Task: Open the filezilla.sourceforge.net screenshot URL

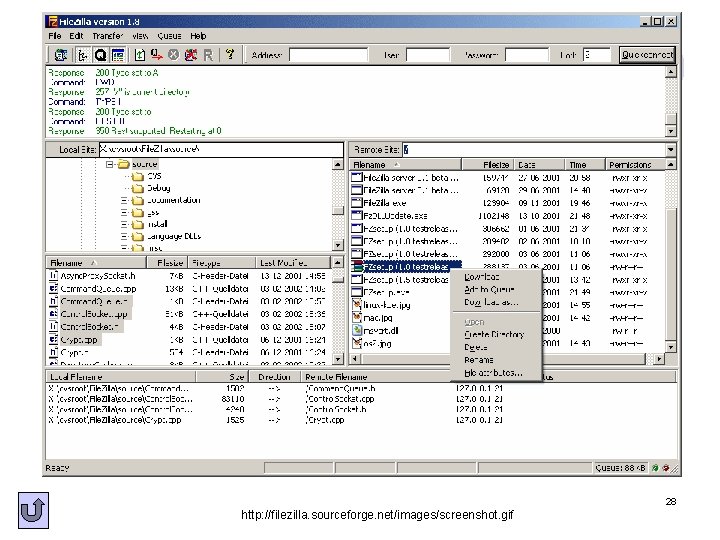Action: tap(377, 515)
